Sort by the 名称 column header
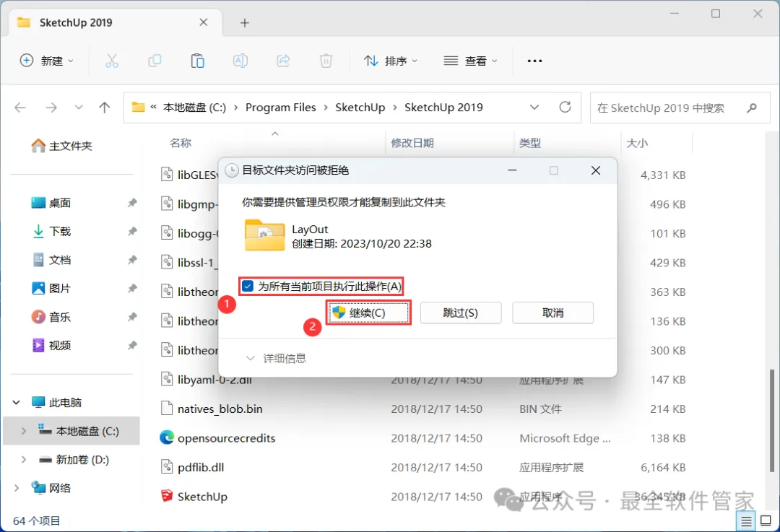 click(x=180, y=143)
